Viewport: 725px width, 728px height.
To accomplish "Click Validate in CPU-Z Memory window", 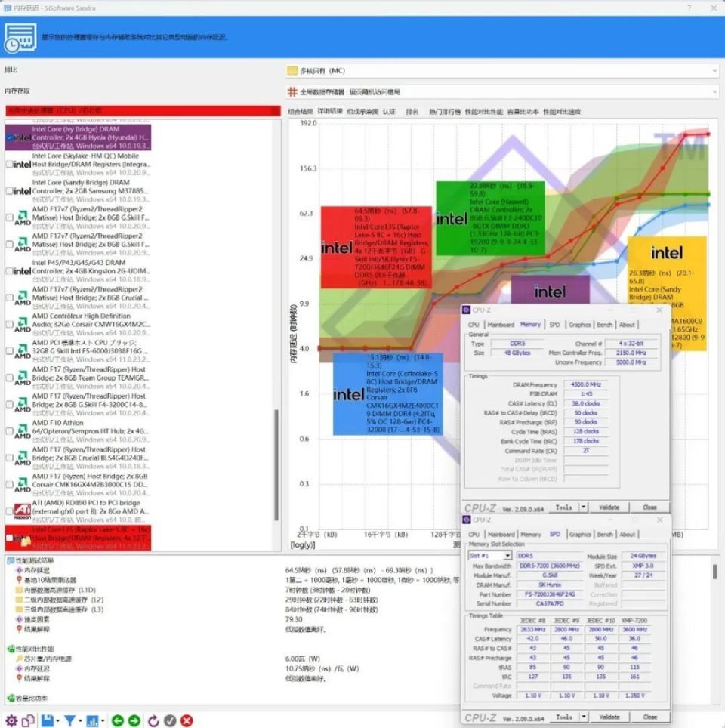I will click(x=609, y=507).
